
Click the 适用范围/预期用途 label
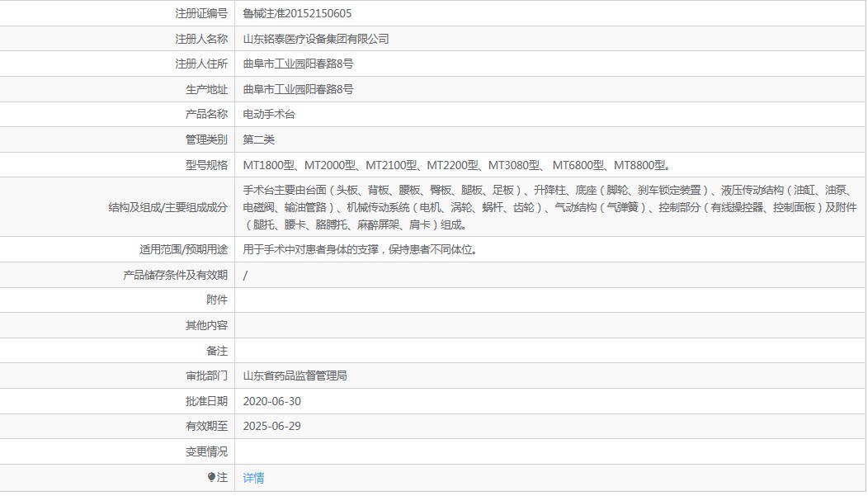click(x=184, y=250)
